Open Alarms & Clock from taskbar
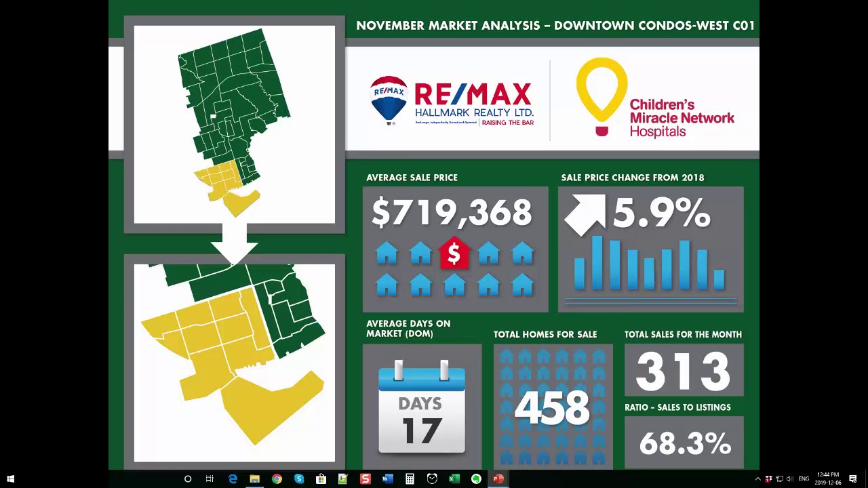Image resolution: width=868 pixels, height=488 pixels. [432, 479]
